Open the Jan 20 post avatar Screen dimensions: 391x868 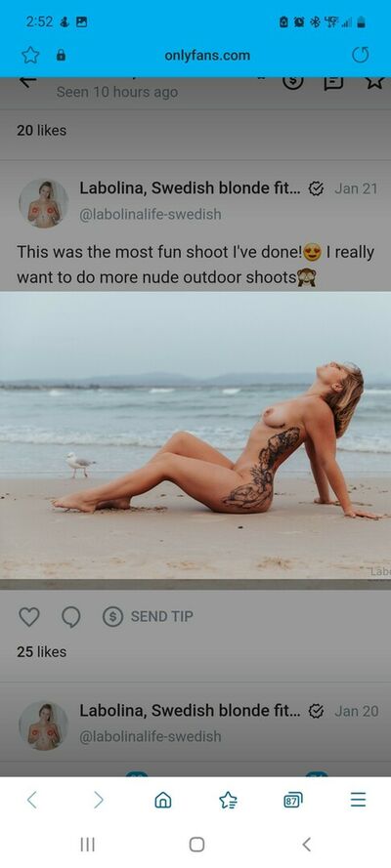[x=44, y=725]
